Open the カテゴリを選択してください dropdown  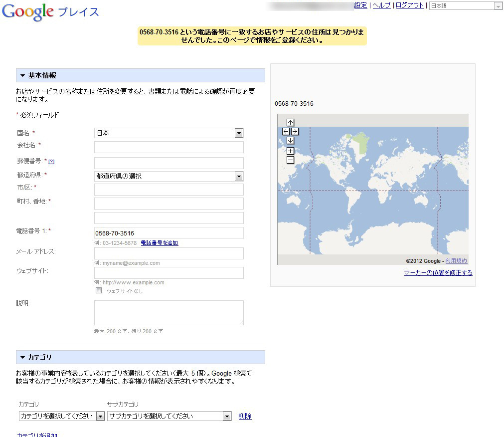point(62,416)
